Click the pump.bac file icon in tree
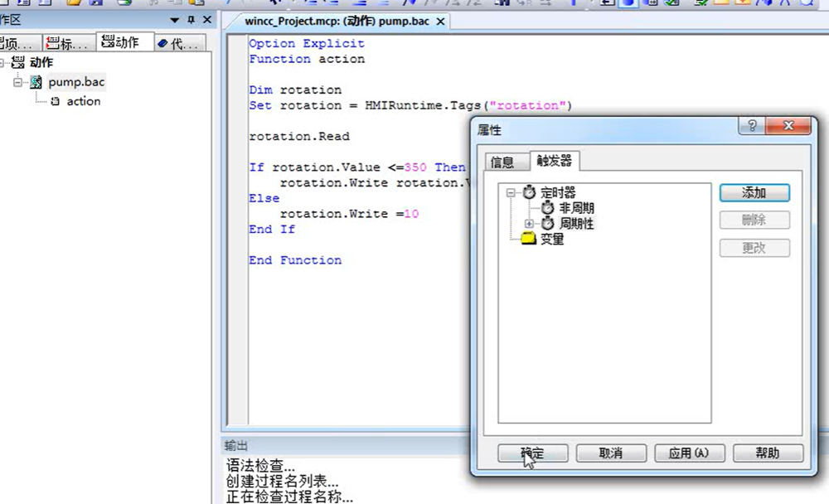The height and width of the screenshot is (504, 829). 36,82
